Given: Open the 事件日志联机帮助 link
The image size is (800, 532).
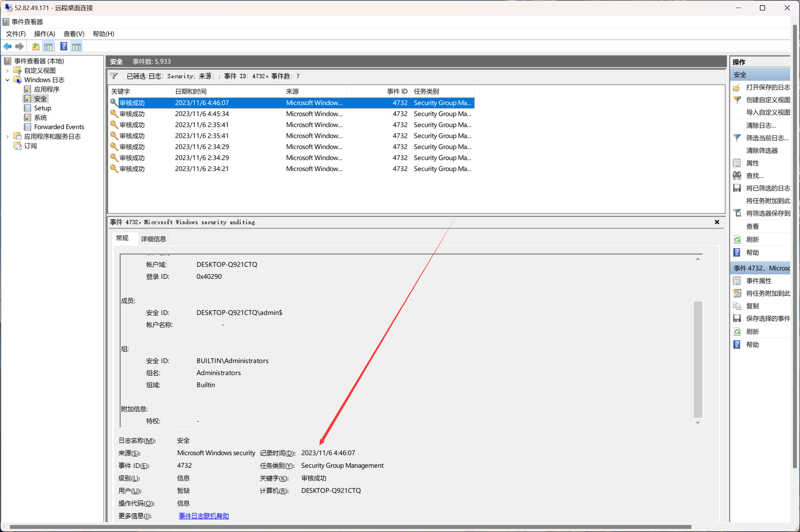Looking at the screenshot, I should click(203, 516).
